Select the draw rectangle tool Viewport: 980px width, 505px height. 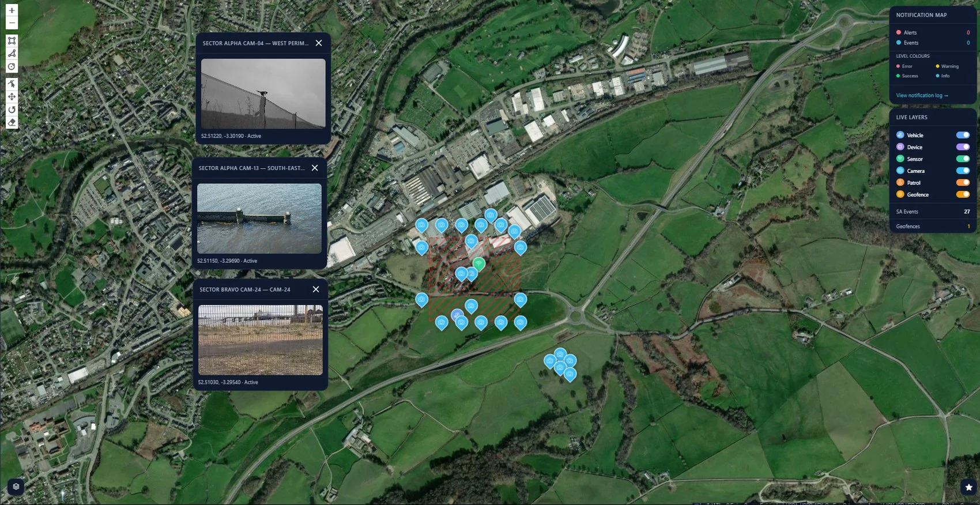12,41
